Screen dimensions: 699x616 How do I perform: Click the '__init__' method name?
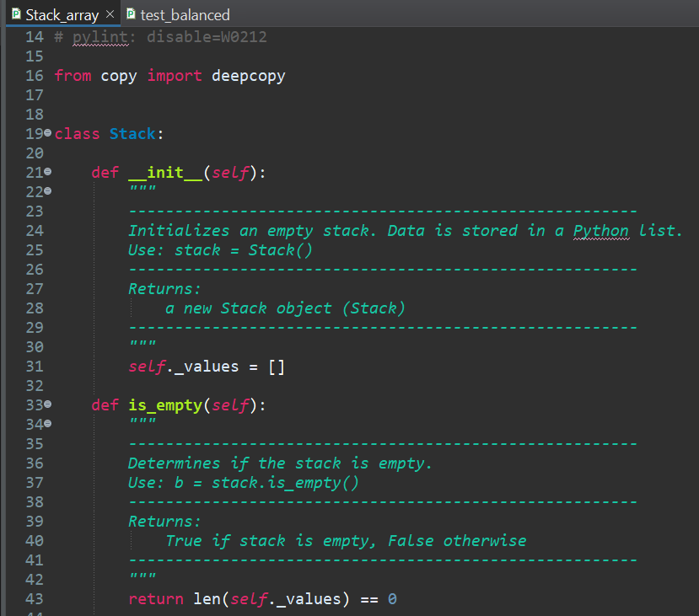(x=165, y=173)
